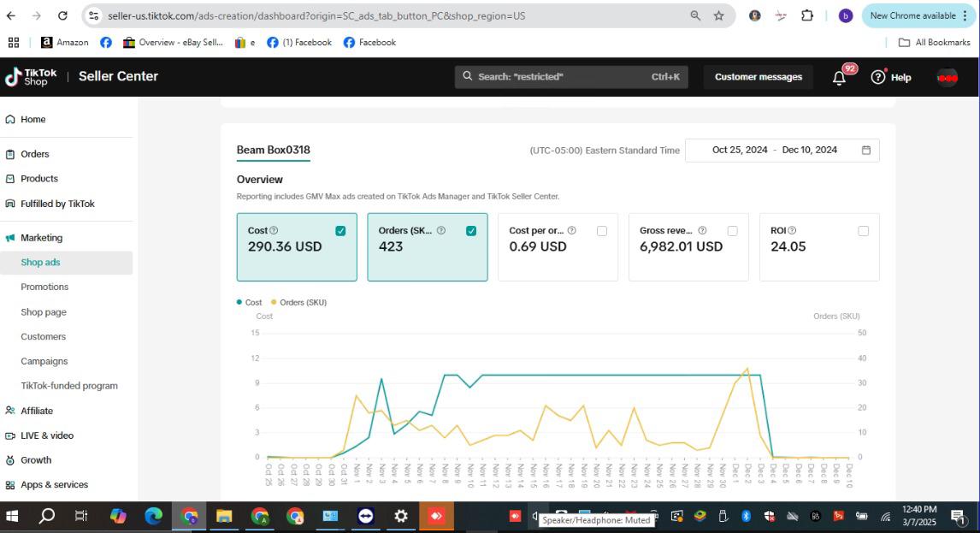
Task: Click the calendar icon in date picker
Action: pyautogui.click(x=866, y=150)
